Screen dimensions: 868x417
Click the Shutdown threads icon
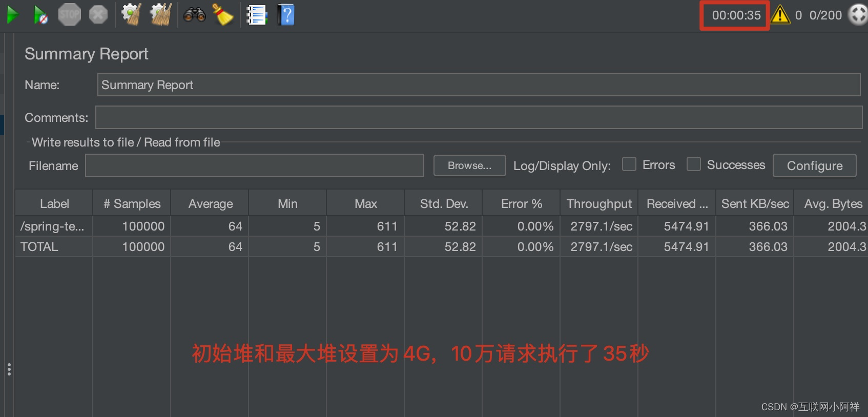click(98, 15)
